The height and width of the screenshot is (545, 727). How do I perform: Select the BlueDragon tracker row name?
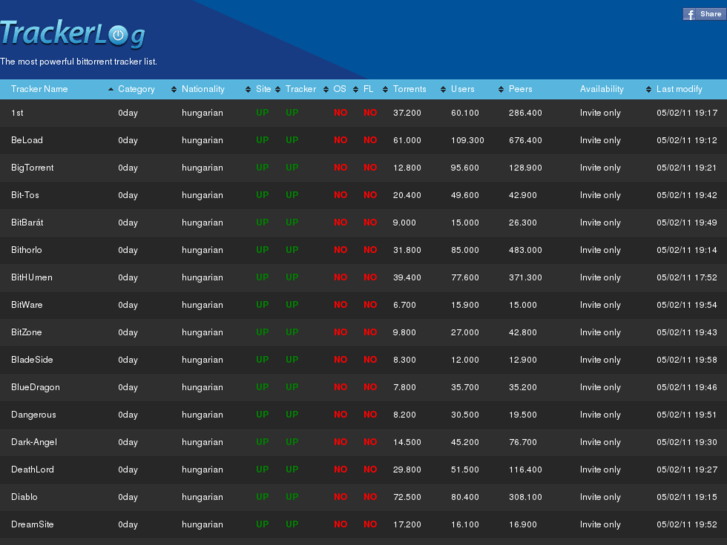(36, 387)
